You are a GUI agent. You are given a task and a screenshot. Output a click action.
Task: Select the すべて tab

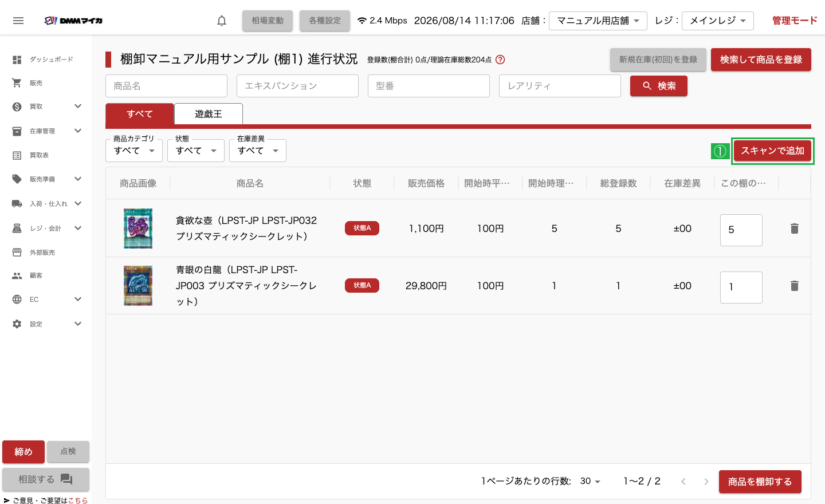click(x=140, y=114)
